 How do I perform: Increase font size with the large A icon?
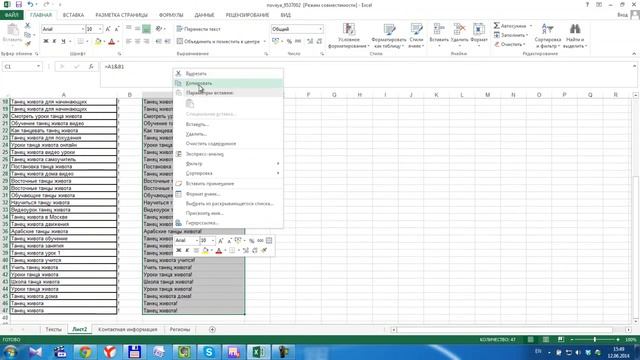click(108, 29)
